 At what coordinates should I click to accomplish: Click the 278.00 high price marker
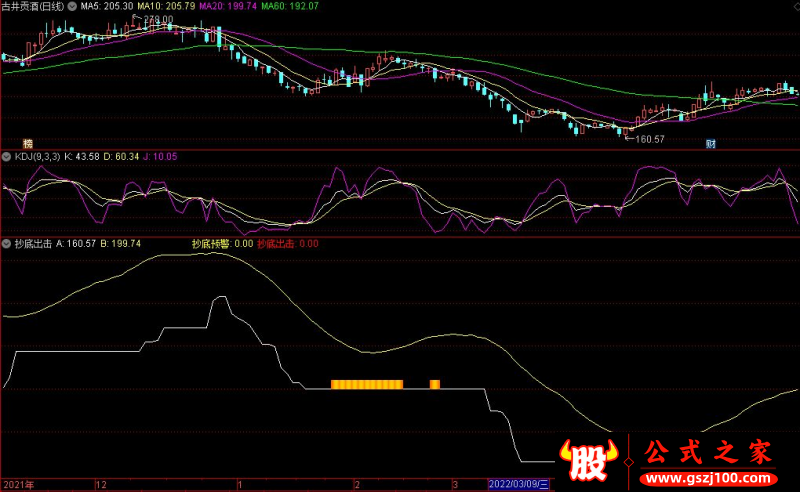click(154, 19)
